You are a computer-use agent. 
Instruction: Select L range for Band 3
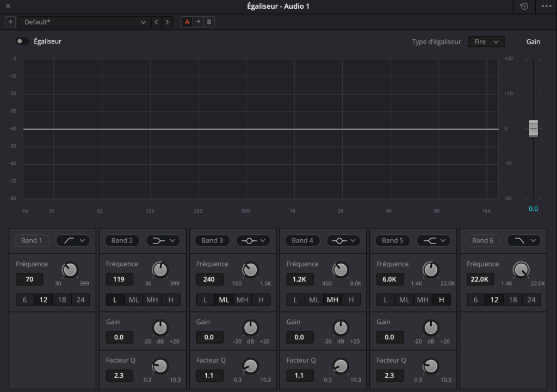point(205,300)
